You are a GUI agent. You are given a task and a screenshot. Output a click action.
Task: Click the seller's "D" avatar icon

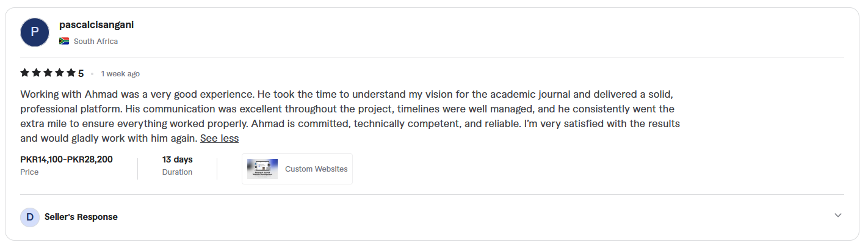[29, 217]
